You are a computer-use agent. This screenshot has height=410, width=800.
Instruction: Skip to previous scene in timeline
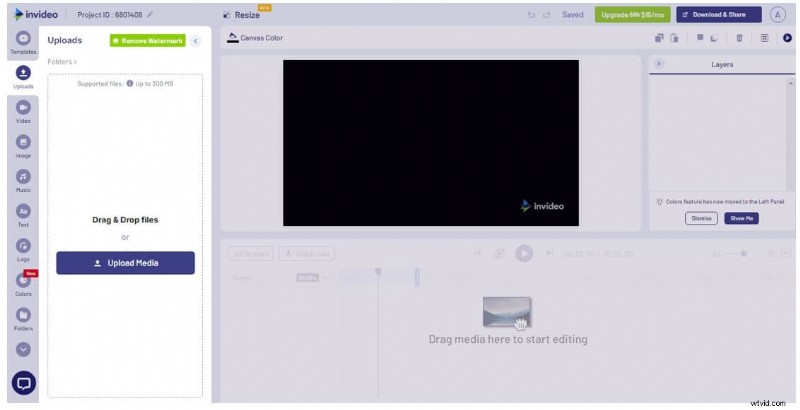[x=477, y=253]
